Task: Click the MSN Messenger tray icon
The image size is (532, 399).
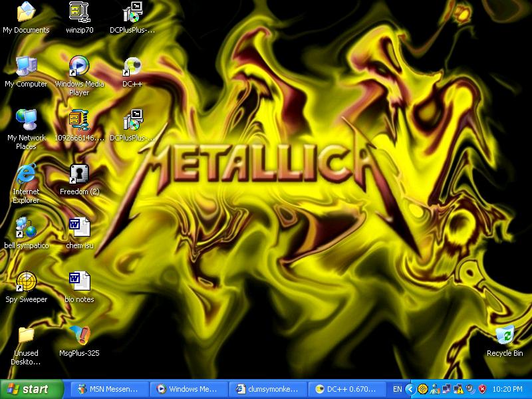Action: (x=435, y=389)
